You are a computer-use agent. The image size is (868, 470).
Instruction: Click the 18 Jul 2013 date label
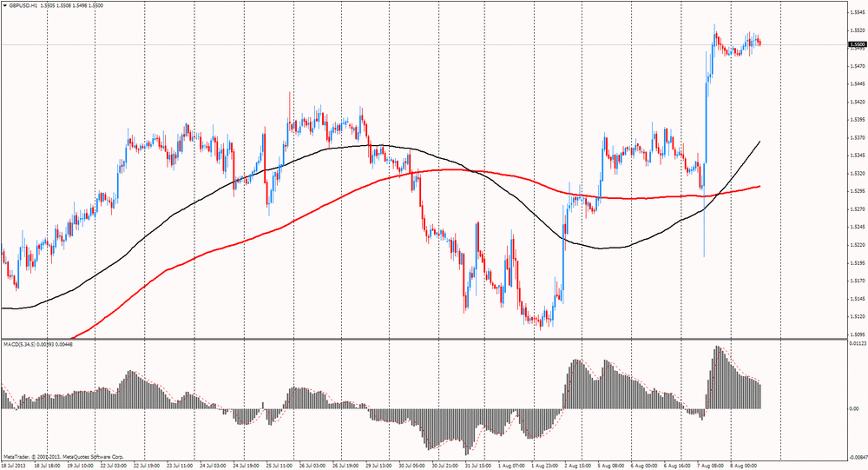14,467
